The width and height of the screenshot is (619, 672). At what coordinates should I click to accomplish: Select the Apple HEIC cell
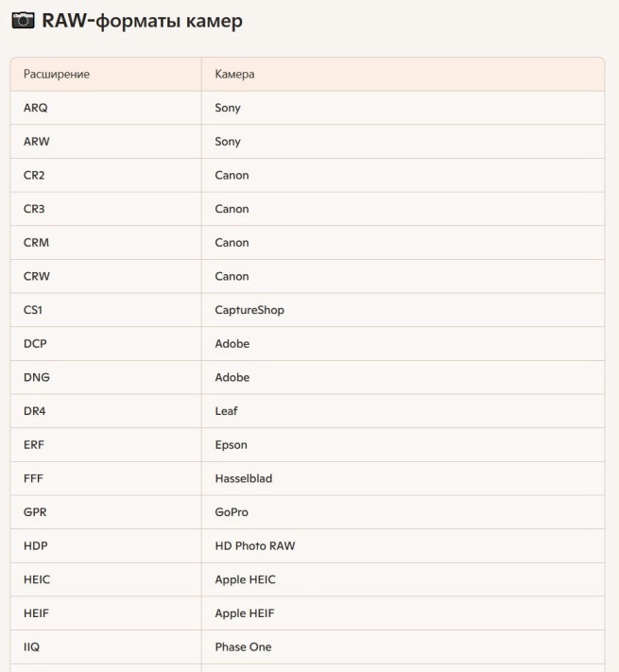point(245,579)
